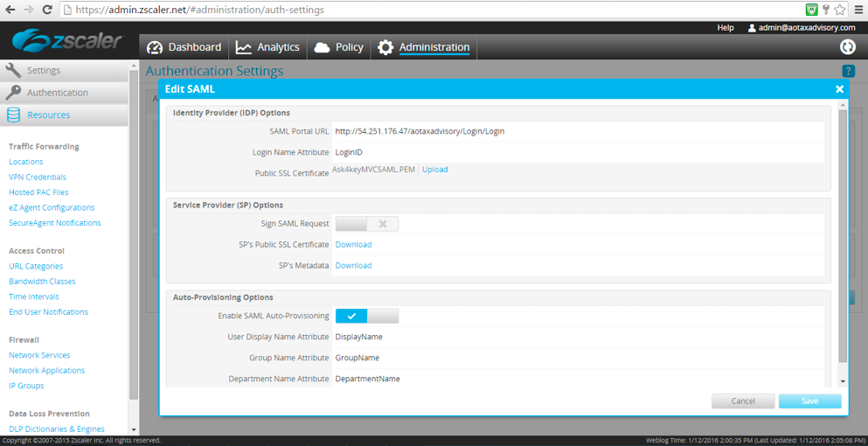
Task: Open the Dashboard menu
Action: (184, 47)
